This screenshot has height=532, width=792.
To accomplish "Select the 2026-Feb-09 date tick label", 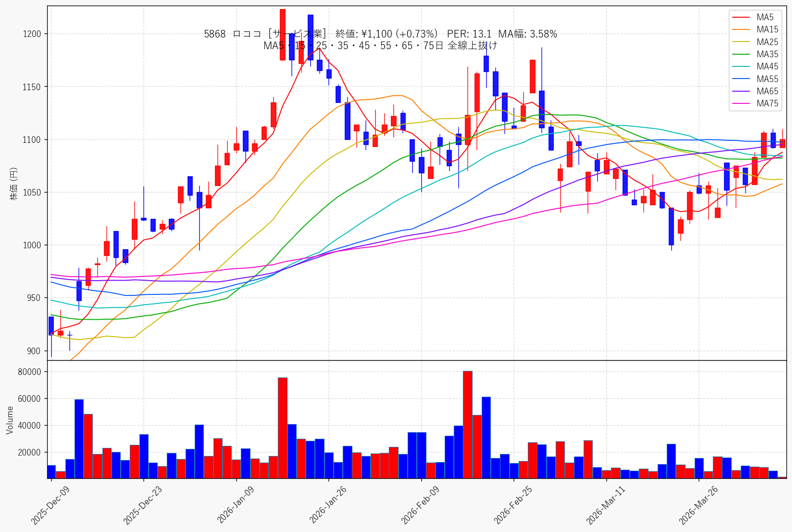I will tap(421, 505).
